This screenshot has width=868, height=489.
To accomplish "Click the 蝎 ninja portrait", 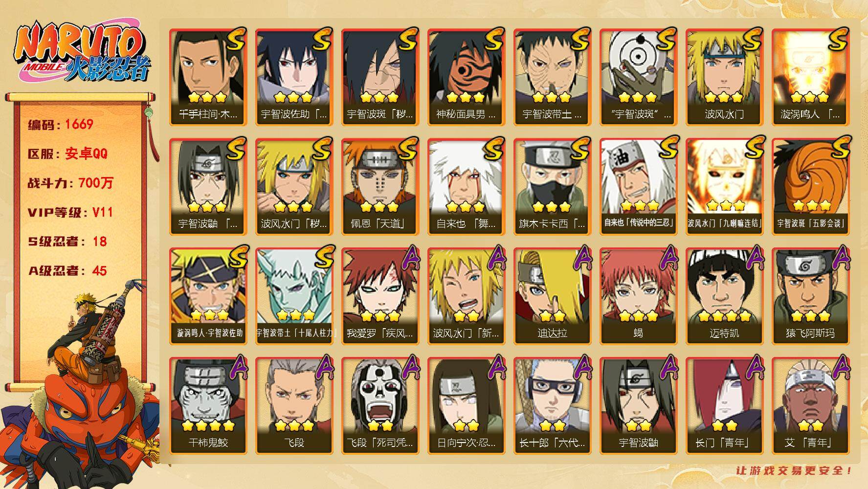I will (638, 296).
